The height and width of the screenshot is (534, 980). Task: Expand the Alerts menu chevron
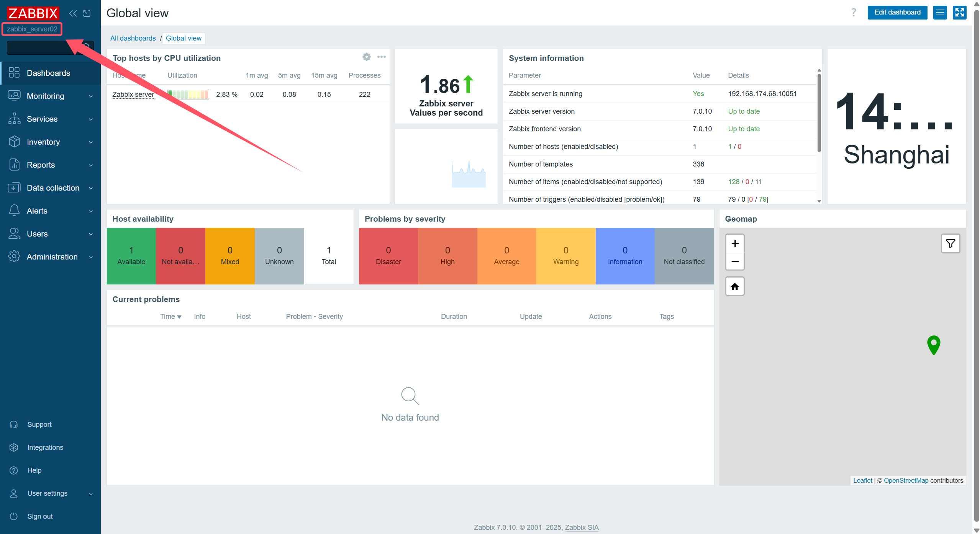tap(91, 211)
